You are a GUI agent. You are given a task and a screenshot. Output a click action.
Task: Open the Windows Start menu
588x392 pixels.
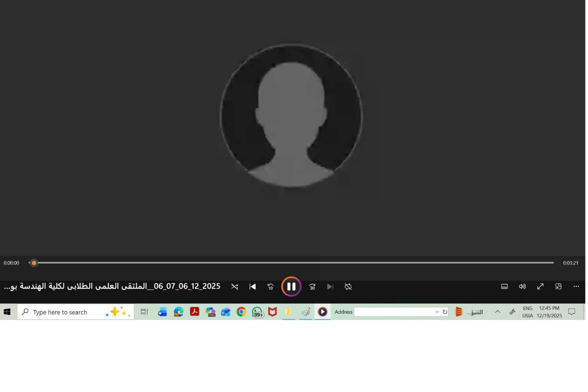point(7,312)
